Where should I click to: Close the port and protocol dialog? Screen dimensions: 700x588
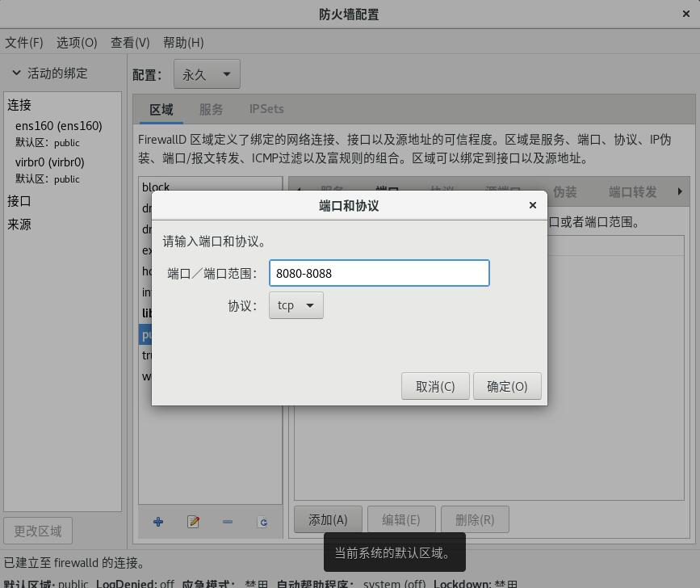coord(532,205)
